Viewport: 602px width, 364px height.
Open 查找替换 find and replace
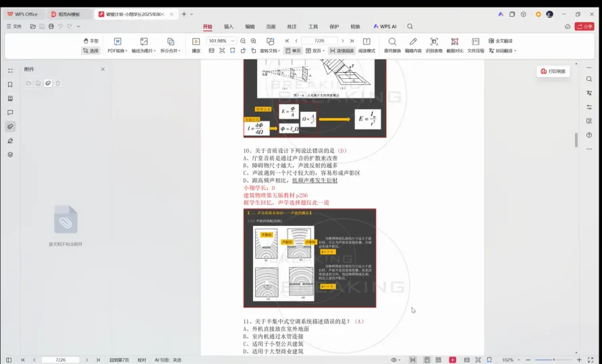[x=392, y=45]
